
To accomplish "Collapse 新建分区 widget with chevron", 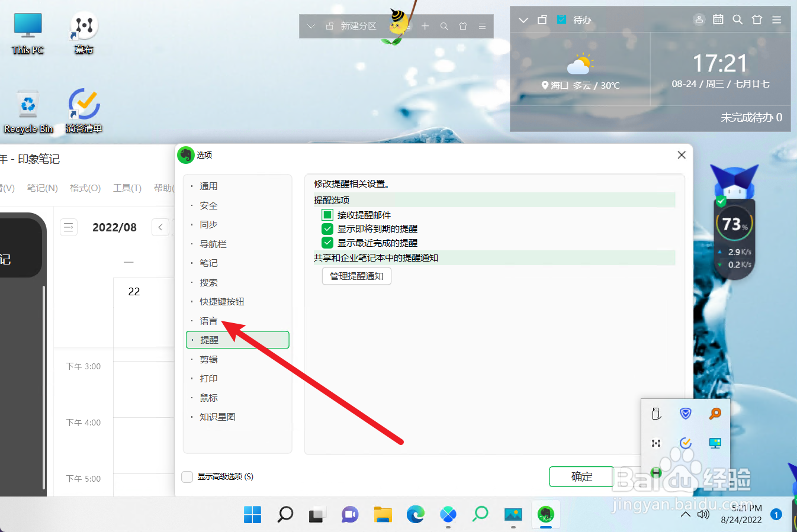I will 311,26.
